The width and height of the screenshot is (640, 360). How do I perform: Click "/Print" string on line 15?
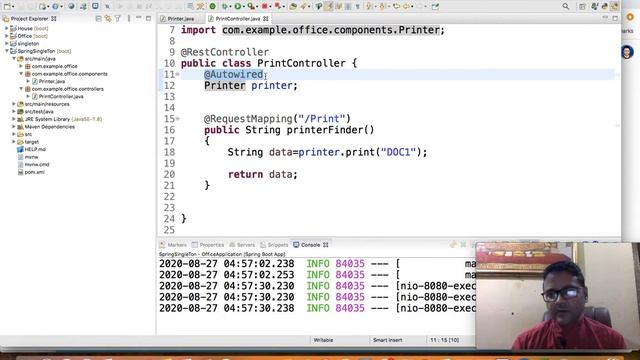coord(322,119)
